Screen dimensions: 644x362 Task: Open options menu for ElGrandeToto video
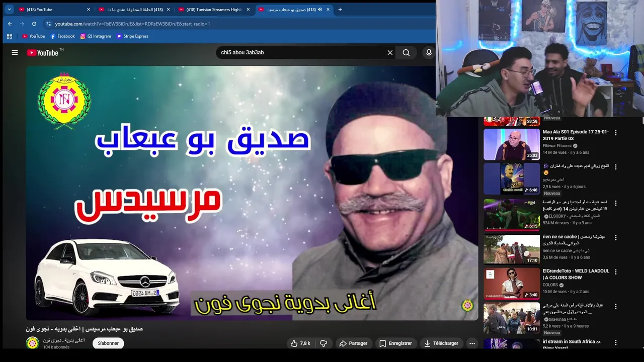coord(615,272)
